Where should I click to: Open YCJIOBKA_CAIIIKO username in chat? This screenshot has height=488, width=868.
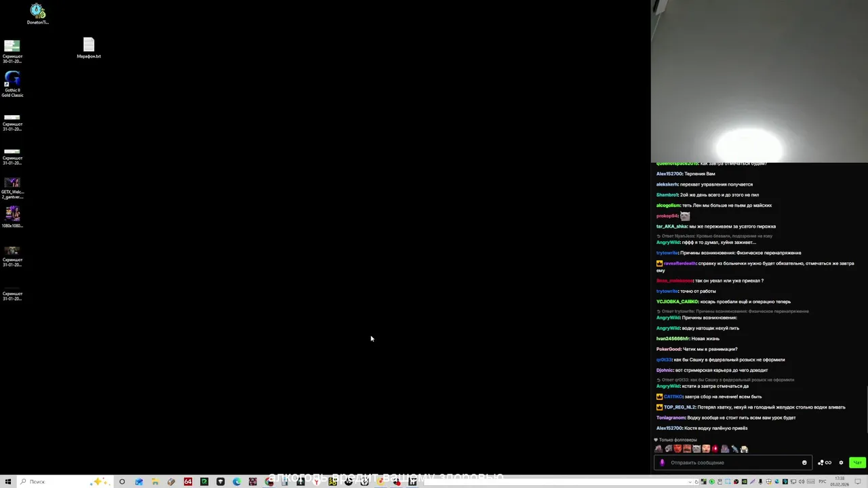click(x=677, y=302)
